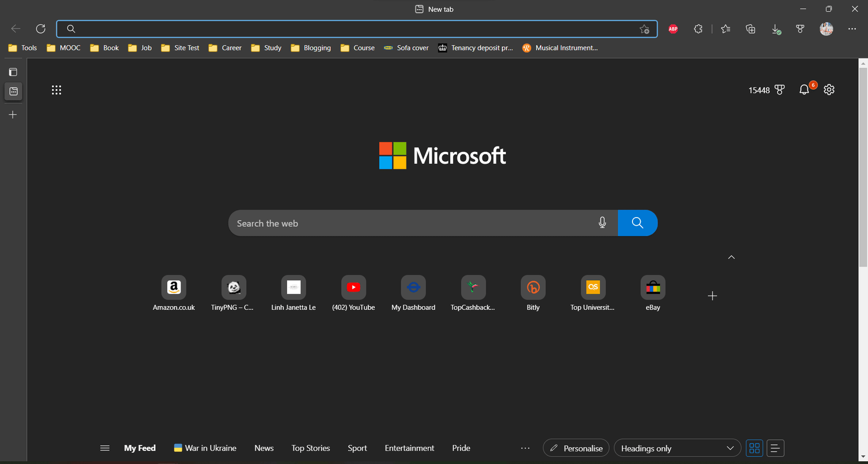The height and width of the screenshot is (464, 868).
Task: Open the user profile avatar
Action: coord(826,29)
